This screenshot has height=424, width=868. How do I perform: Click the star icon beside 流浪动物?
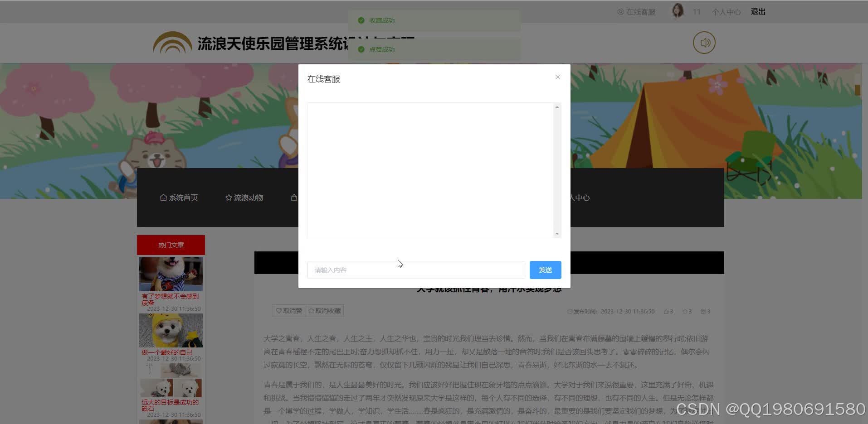(x=228, y=197)
